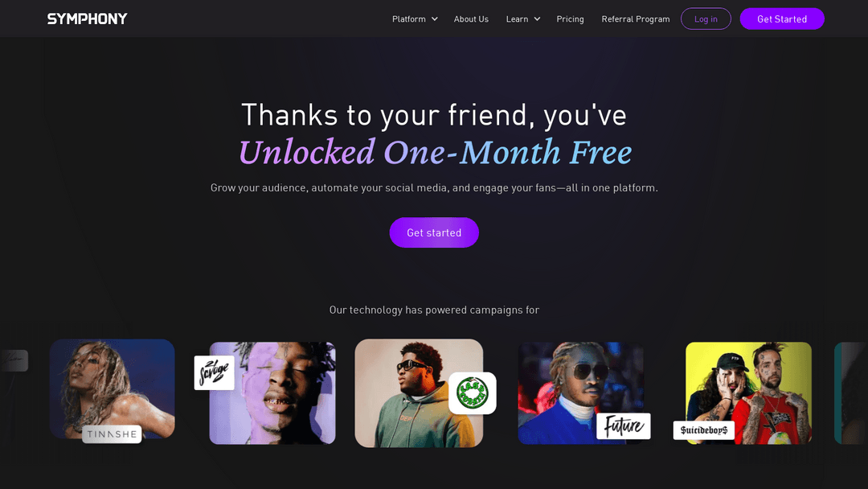Open the About Us page
This screenshot has width=868, height=489.
click(x=471, y=19)
